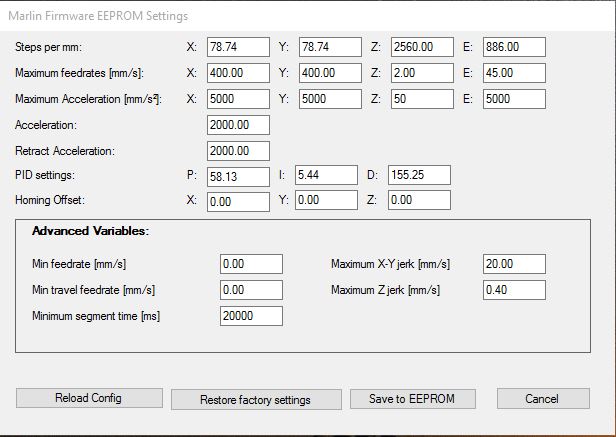The height and width of the screenshot is (437, 616).
Task: Edit Maximum Acceleration X field
Action: [238, 99]
